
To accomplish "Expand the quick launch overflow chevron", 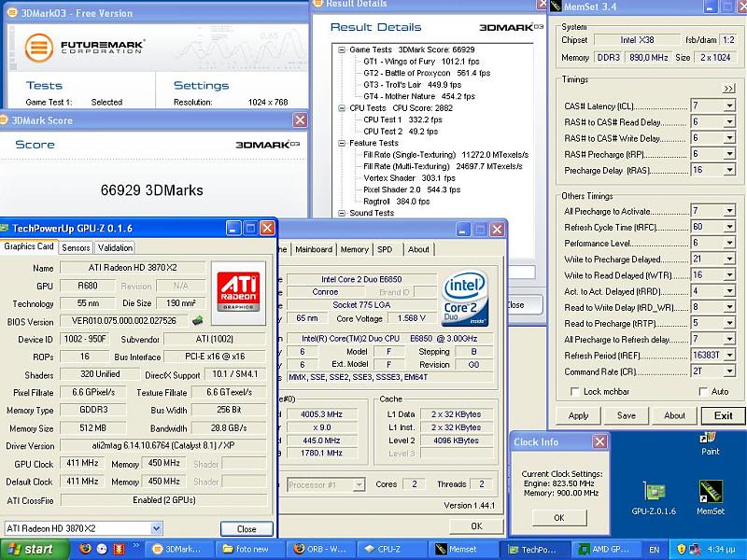I will (x=135, y=546).
